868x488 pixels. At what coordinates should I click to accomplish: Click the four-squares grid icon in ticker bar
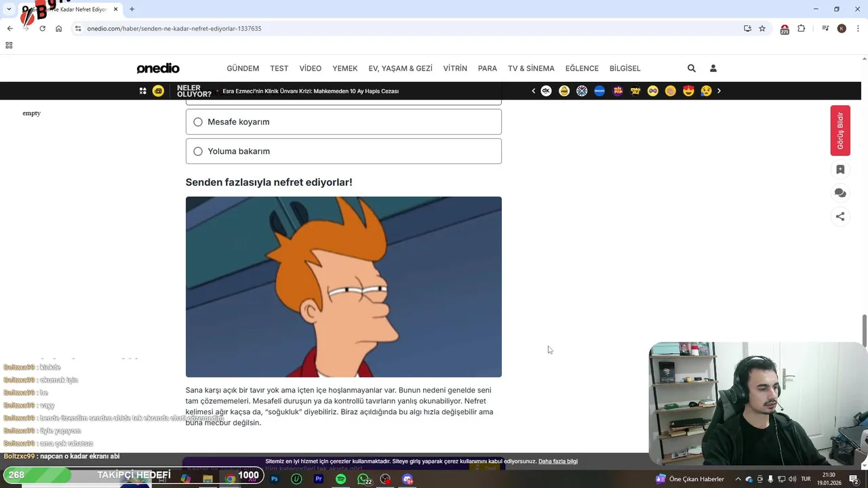[142, 91]
